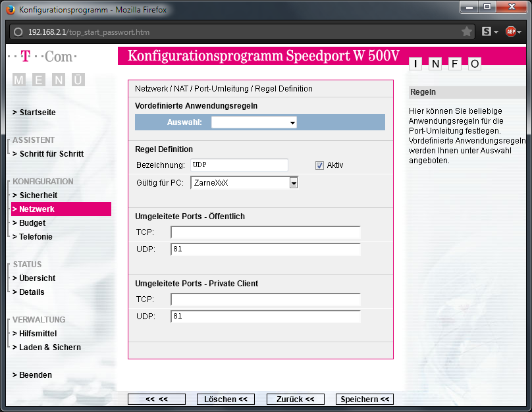Click the public TCP ports field

tap(265, 232)
